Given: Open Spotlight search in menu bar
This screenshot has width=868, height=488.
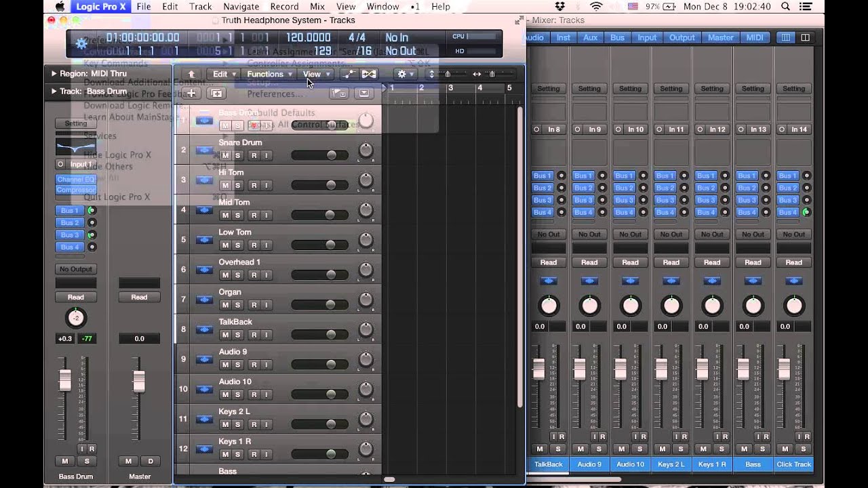Looking at the screenshot, I should coord(785,7).
